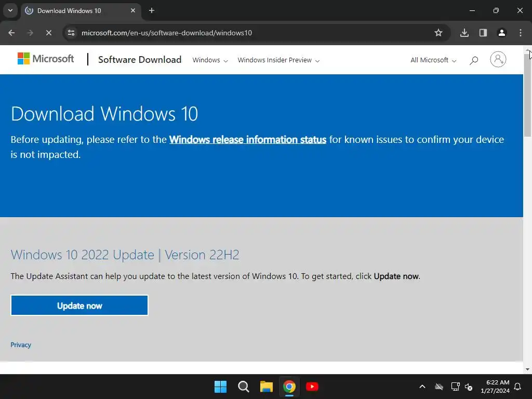
Task: Open the Windows Start button
Action: pyautogui.click(x=220, y=387)
